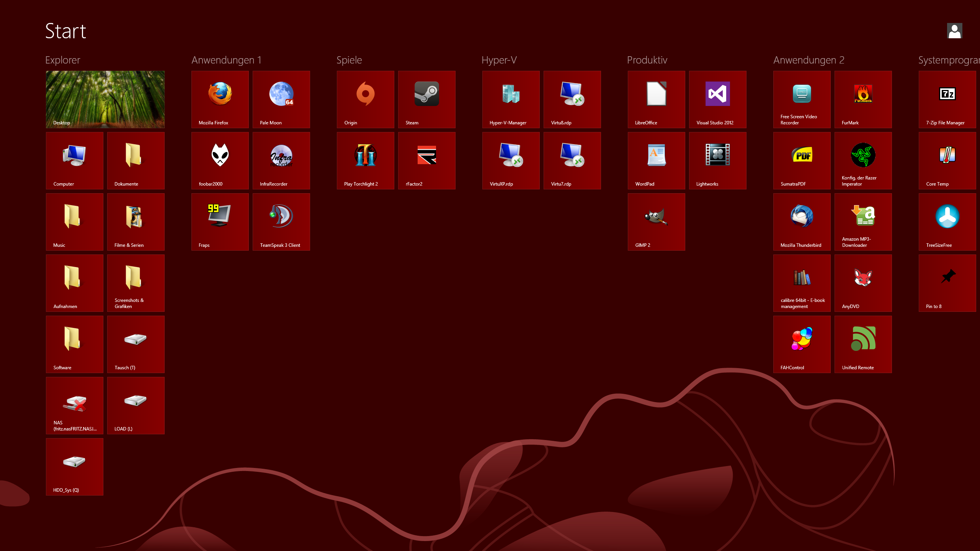The height and width of the screenshot is (551, 980).
Task: Open Visual Studio 2012 tile
Action: coord(718,99)
